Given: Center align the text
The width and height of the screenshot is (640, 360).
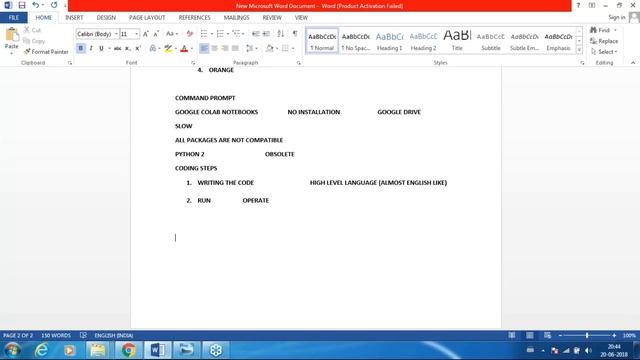Looking at the screenshot, I should click(214, 49).
